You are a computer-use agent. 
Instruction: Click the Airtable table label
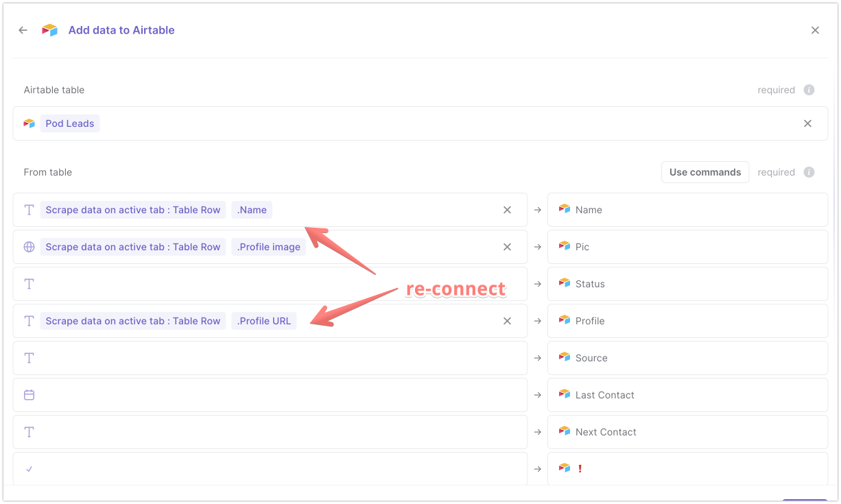54,90
